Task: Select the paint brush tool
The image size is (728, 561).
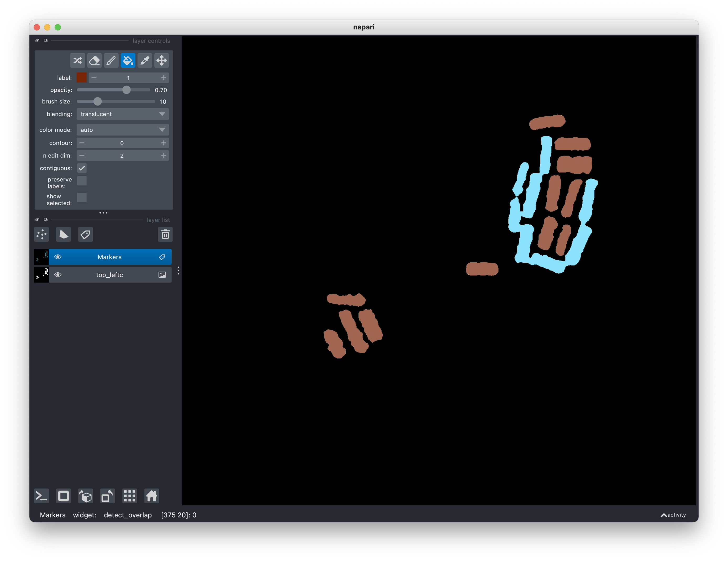Action: coord(111,60)
